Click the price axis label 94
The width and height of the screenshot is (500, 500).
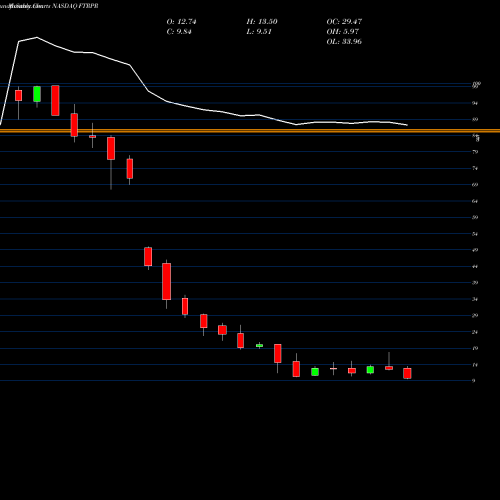(x=475, y=103)
